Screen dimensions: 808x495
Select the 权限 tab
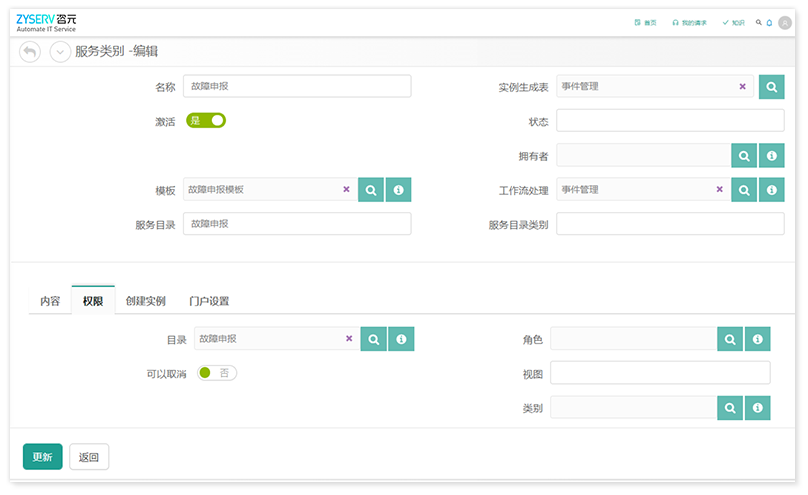click(93, 301)
